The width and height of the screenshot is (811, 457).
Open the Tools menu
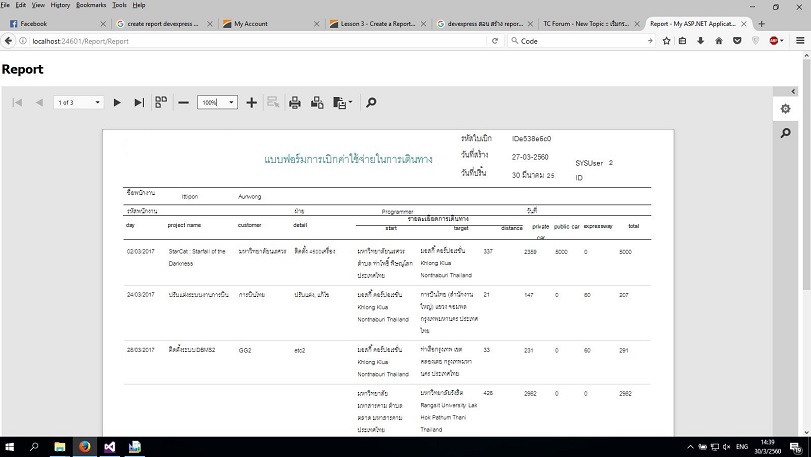point(119,5)
